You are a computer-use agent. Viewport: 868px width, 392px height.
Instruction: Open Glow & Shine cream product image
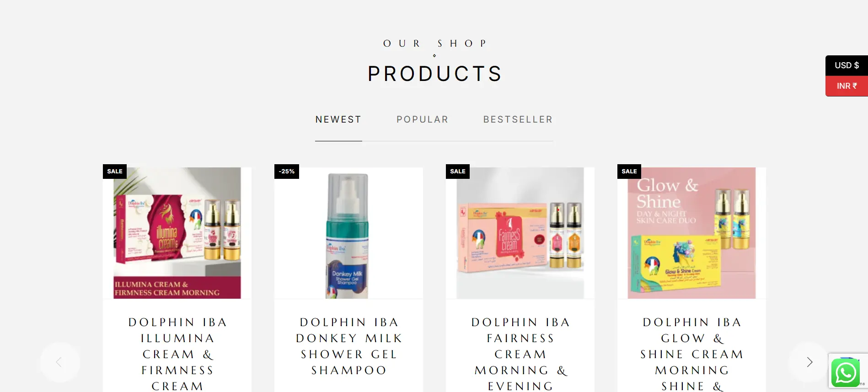click(691, 233)
